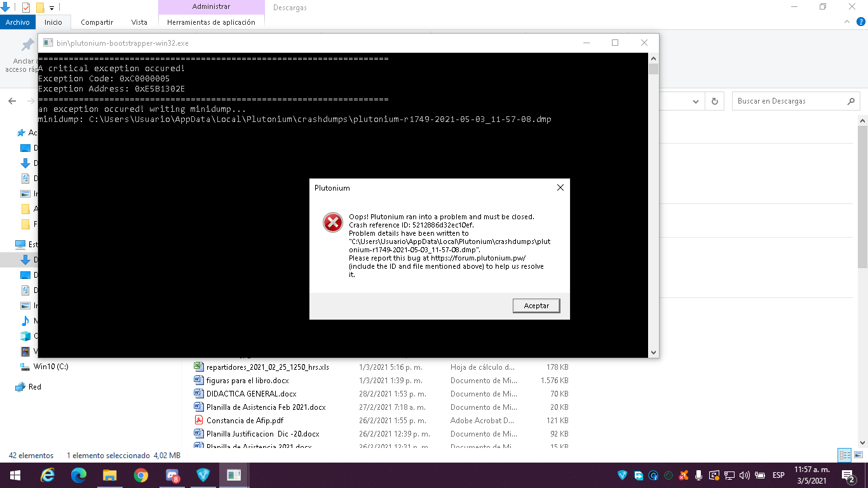Open Customize Quick Access Toolbar dropdown

click(52, 8)
